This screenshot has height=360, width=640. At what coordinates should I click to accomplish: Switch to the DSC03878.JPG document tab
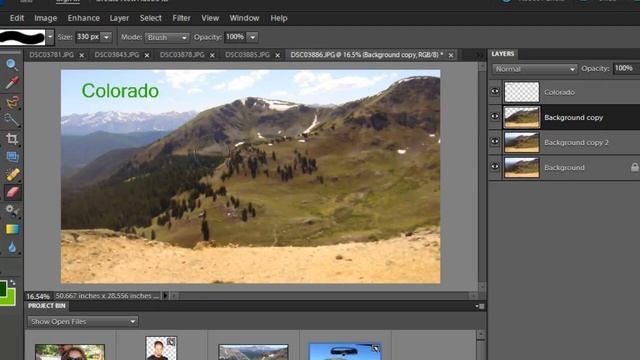pyautogui.click(x=182, y=55)
